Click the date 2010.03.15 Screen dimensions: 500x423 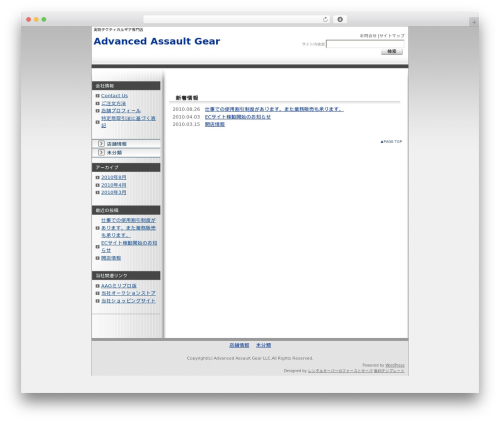tap(186, 124)
